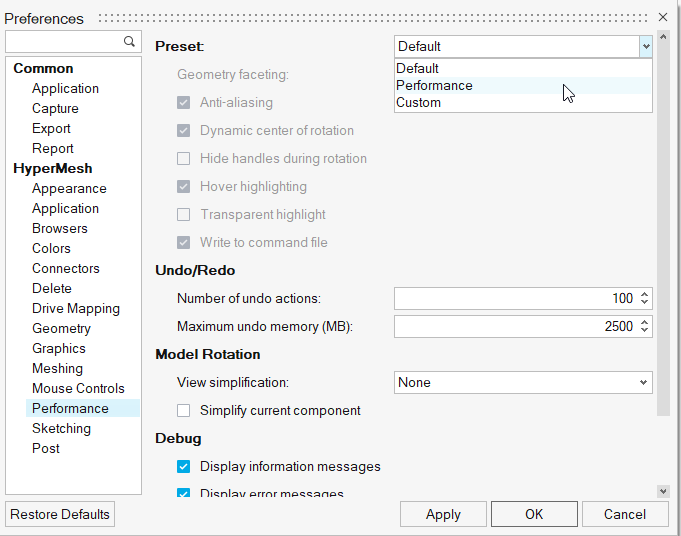Toggle Hover highlighting checkbox
This screenshot has width=681, height=536.
[183, 187]
